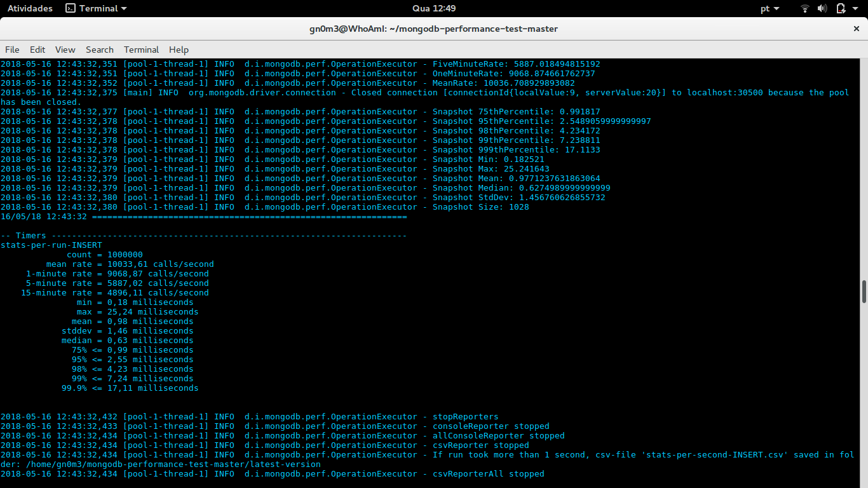This screenshot has height=488, width=868.
Task: Click '99.9% <= 17,11 milliseconds' line
Action: (x=130, y=388)
